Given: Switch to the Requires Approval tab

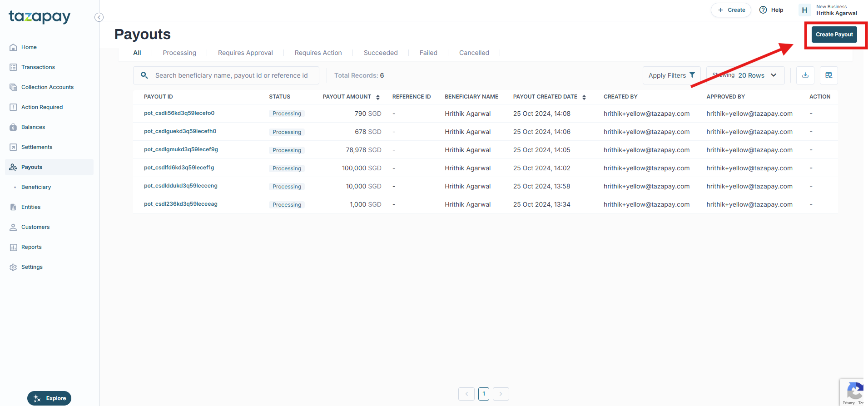Looking at the screenshot, I should [245, 53].
